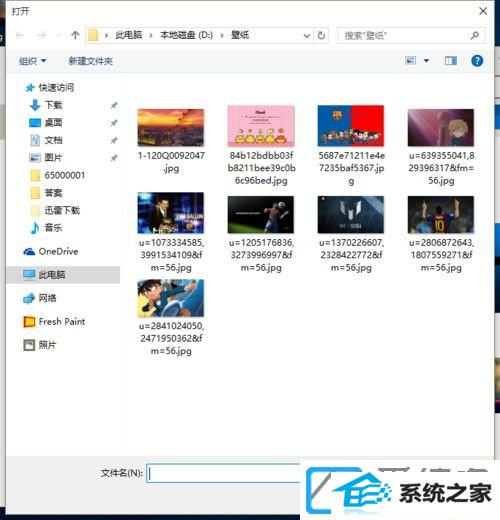Viewport: 500px width, 520px height.
Task: Select OneDrive in the sidebar
Action: (51, 251)
